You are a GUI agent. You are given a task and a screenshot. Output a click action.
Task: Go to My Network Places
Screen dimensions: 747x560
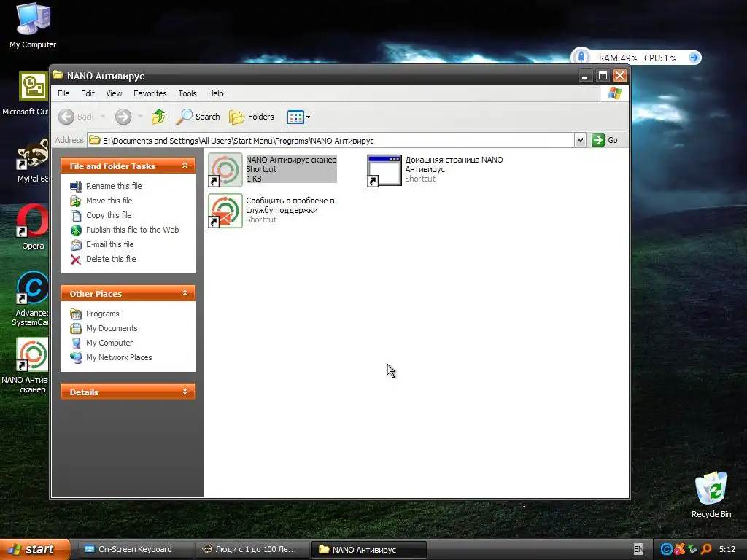[111, 357]
